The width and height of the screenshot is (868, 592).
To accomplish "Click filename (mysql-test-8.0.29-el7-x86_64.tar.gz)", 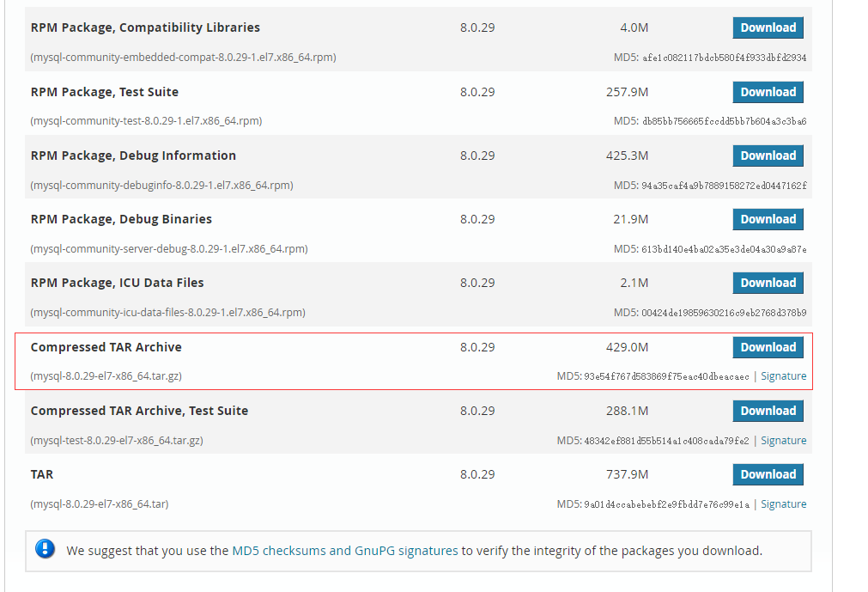I will pos(117,440).
